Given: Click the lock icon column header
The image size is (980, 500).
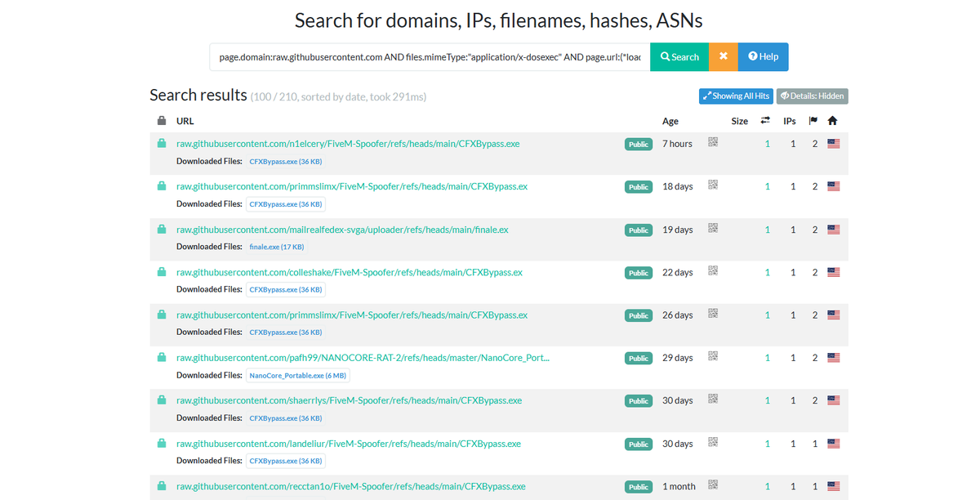Looking at the screenshot, I should coord(162,121).
